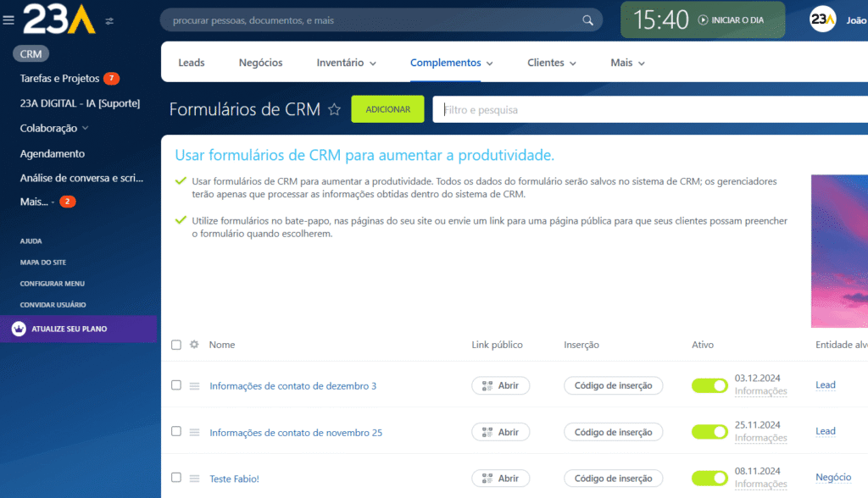Click the search magnifier icon in top bar
The image size is (868, 498).
tap(587, 20)
